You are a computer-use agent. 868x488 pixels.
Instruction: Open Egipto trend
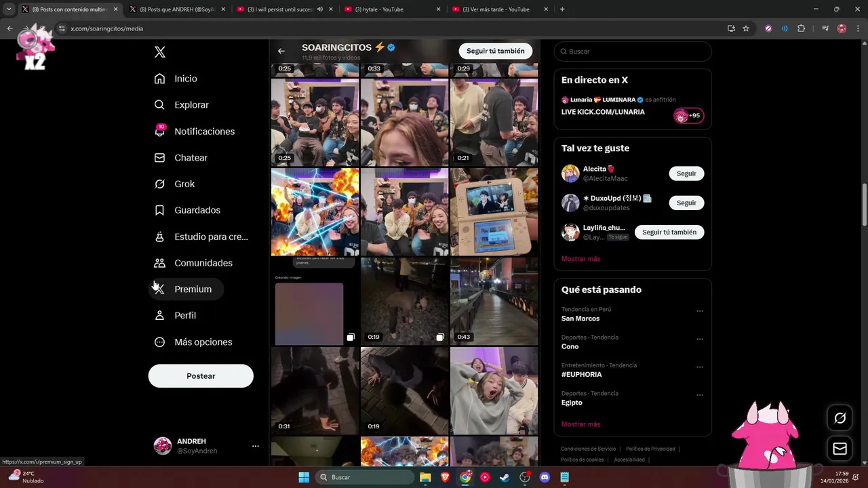click(572, 403)
